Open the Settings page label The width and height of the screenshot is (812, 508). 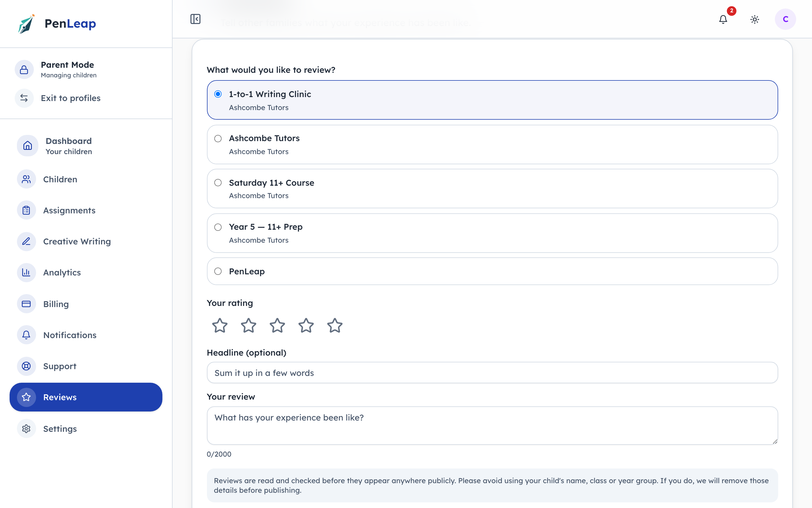point(60,429)
